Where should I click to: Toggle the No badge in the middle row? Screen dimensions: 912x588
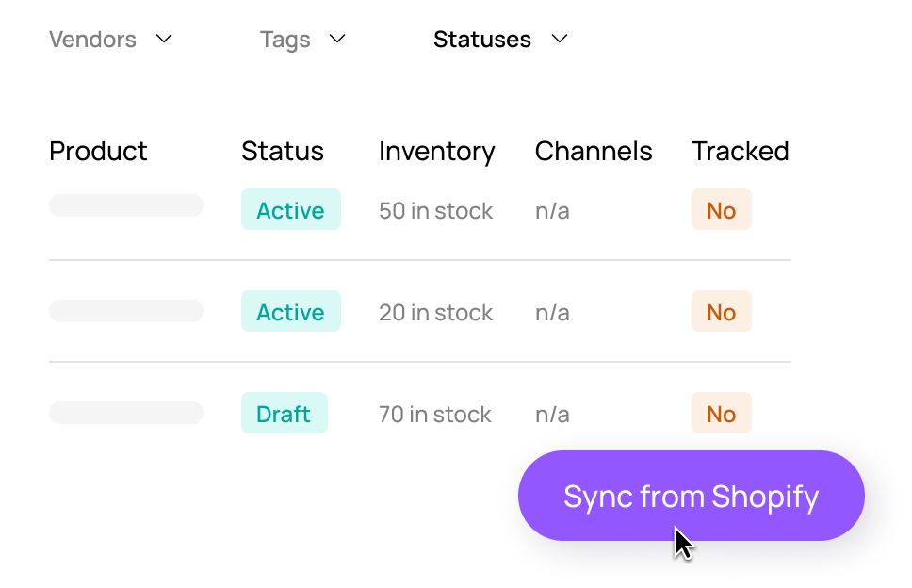click(x=721, y=311)
